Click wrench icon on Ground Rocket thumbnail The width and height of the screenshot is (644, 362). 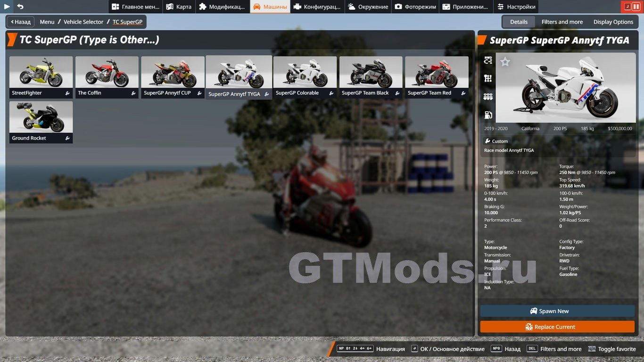click(x=67, y=139)
